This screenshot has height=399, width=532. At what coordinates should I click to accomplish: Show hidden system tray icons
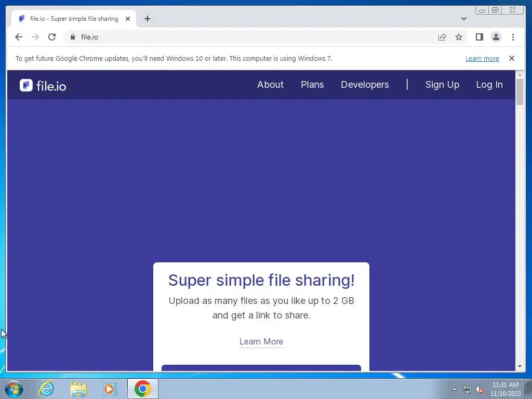[454, 389]
